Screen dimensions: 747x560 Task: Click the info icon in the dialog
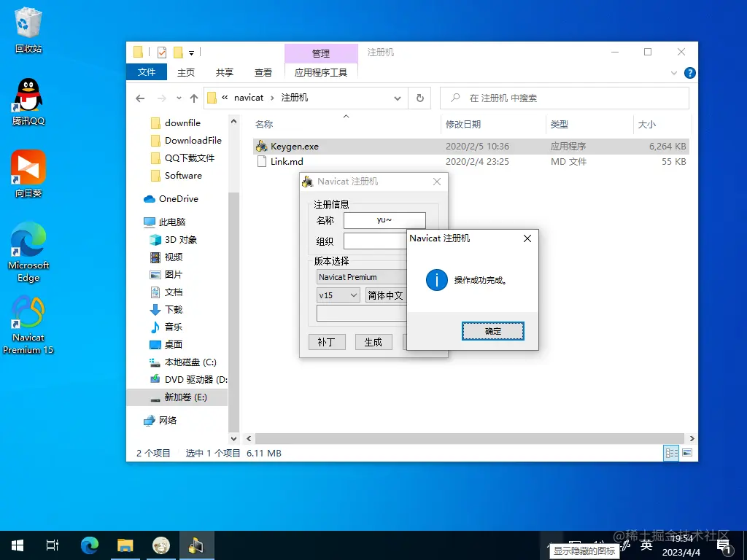point(436,280)
